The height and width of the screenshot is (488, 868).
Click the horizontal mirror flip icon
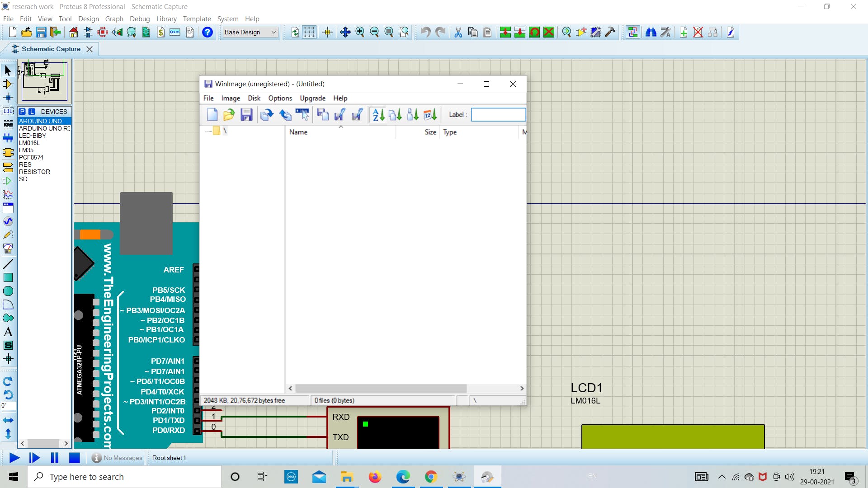(x=8, y=420)
